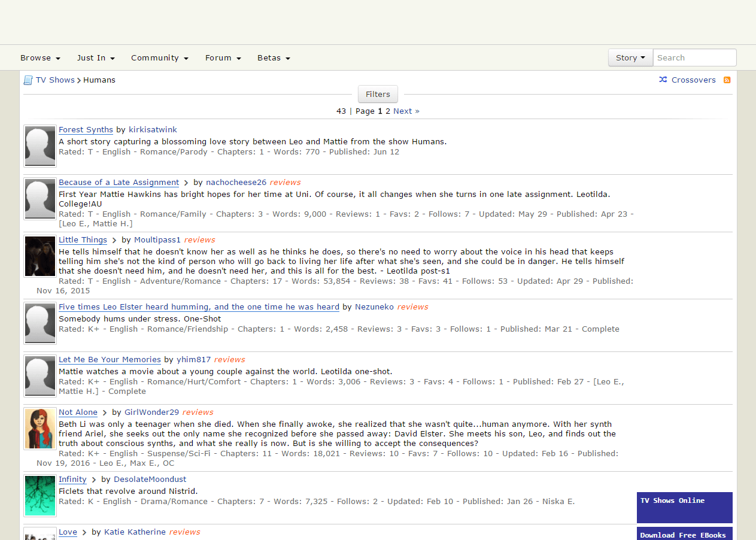The height and width of the screenshot is (540, 756).
Task: View reviews for Let Me Be Your Memories
Action: pyautogui.click(x=229, y=360)
